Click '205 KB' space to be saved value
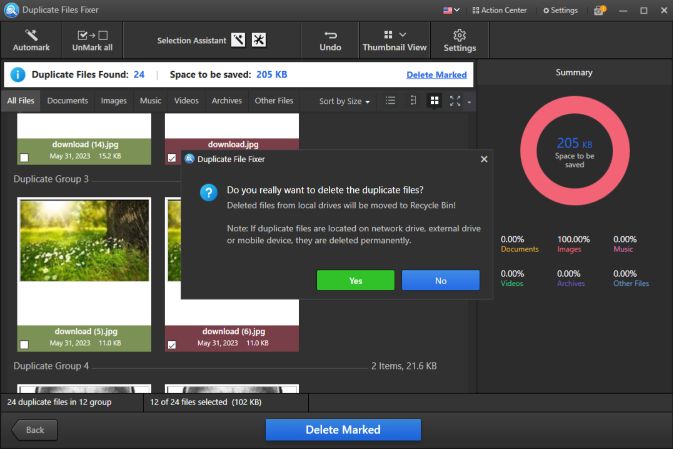This screenshot has width=673, height=449. (272, 75)
